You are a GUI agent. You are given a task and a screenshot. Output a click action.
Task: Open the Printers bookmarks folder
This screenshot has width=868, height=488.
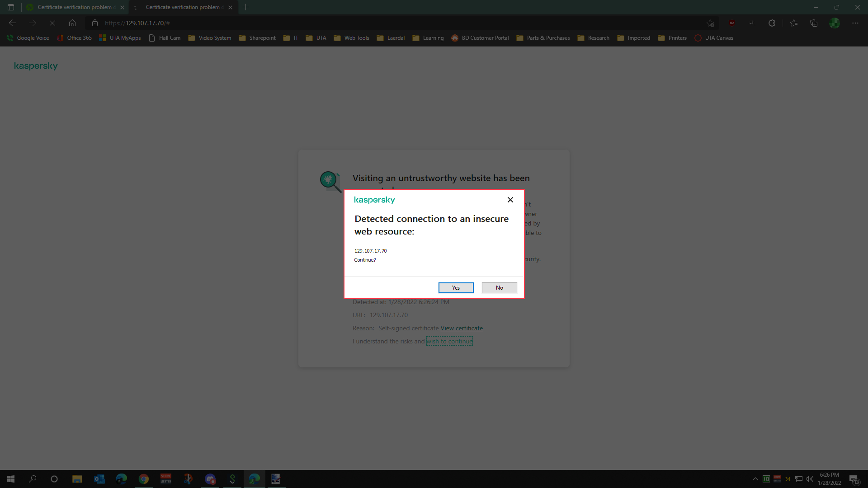[x=672, y=38]
